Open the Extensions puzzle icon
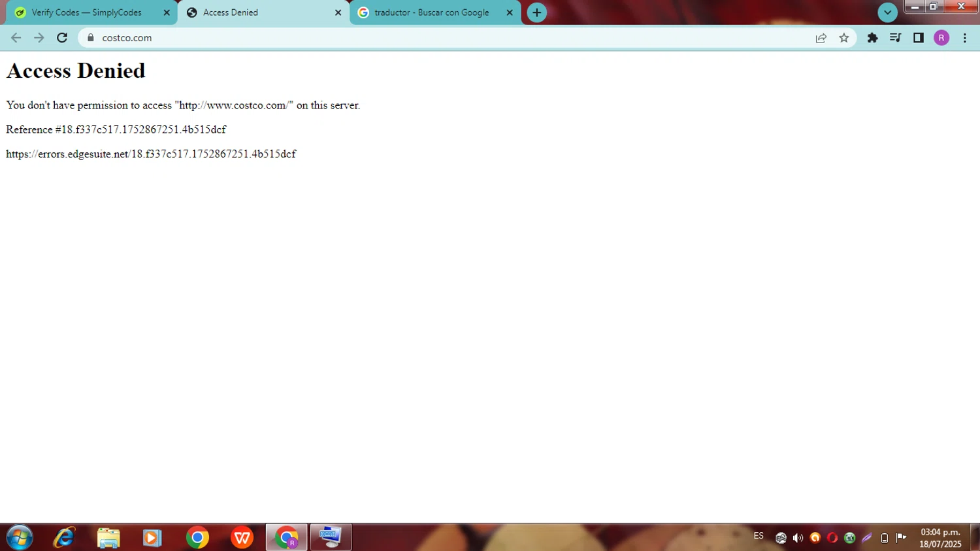Image resolution: width=980 pixels, height=551 pixels. pos(872,38)
